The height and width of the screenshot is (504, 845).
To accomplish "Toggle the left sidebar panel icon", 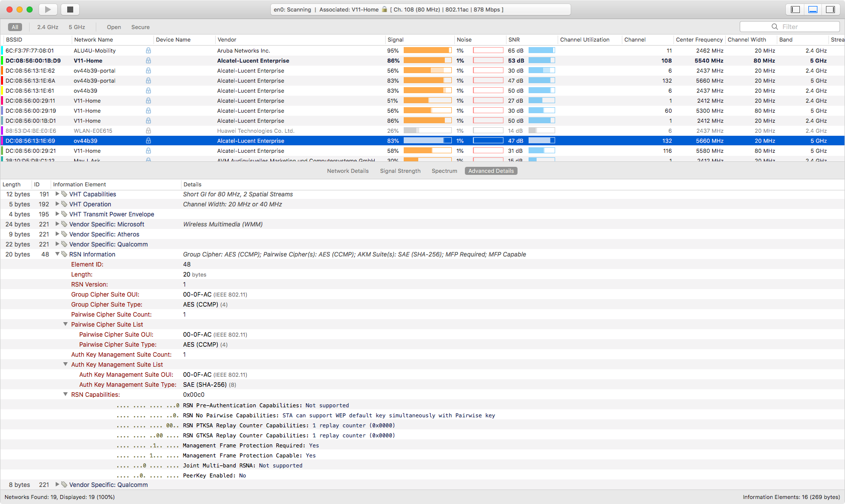I will pyautogui.click(x=795, y=10).
